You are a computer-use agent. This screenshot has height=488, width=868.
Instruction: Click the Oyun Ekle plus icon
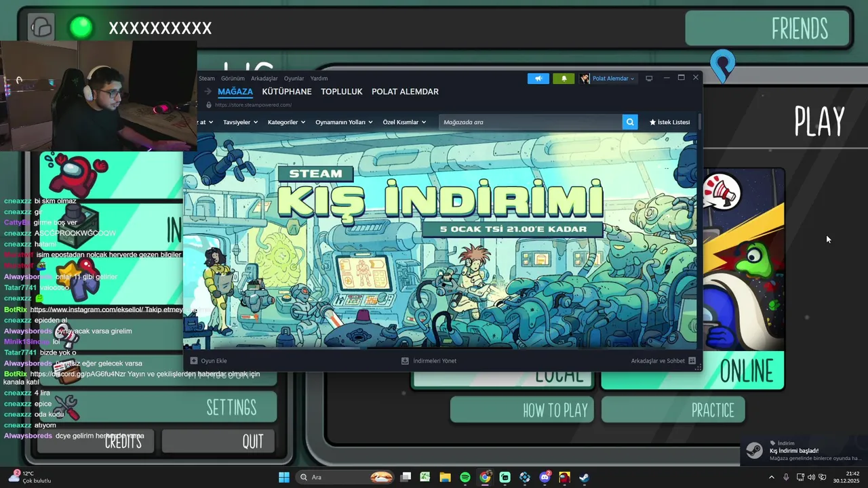click(x=194, y=361)
